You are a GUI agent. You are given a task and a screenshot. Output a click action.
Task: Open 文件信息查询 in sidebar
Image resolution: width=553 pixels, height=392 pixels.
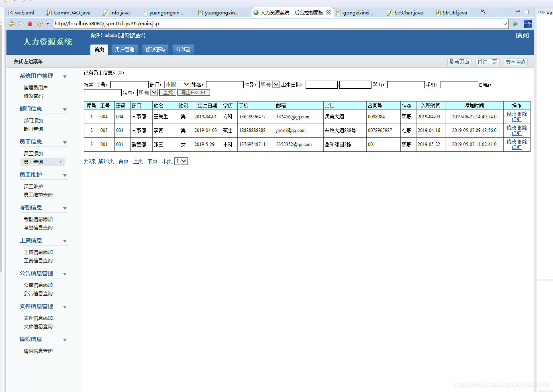38,326
